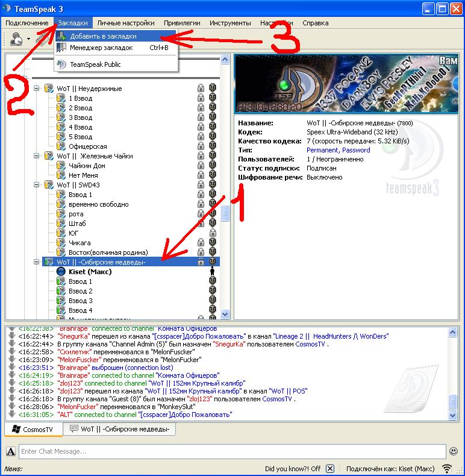Click "WoT || POS" channel link
Viewport: 465px width, 476px height.
289,391
